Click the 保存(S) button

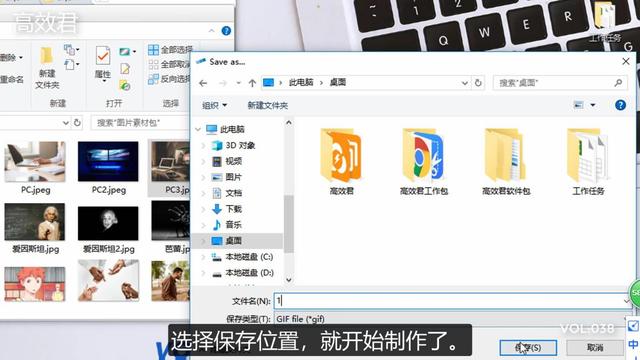pyautogui.click(x=528, y=347)
